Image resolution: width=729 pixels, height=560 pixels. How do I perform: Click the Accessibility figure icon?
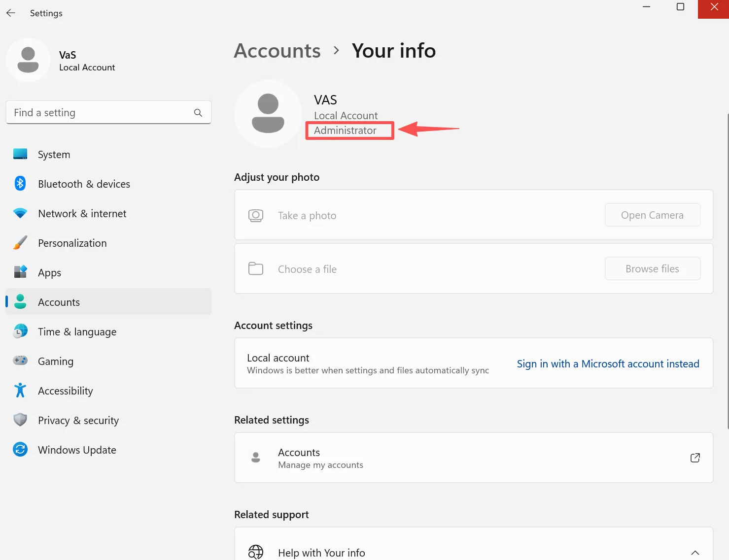[20, 391]
